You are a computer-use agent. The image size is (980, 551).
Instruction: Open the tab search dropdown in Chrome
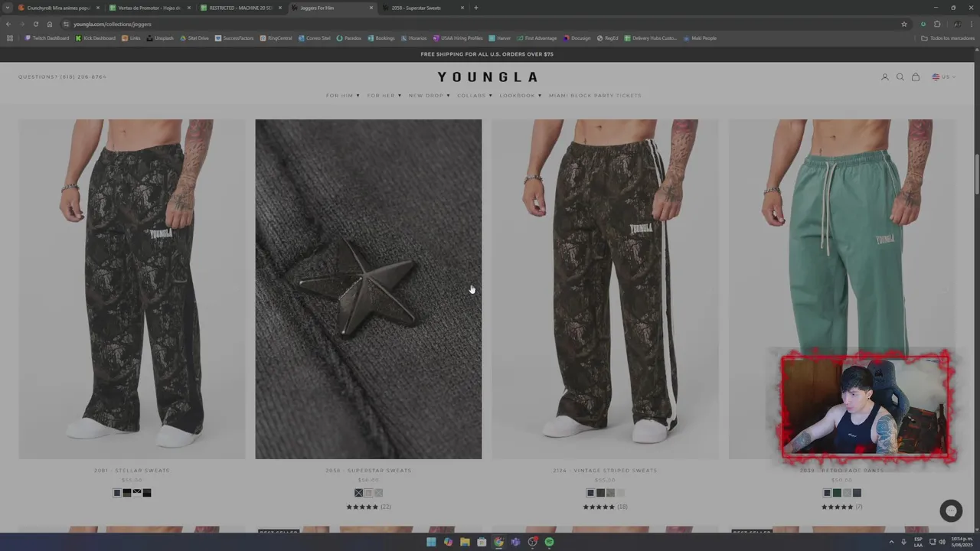point(8,8)
